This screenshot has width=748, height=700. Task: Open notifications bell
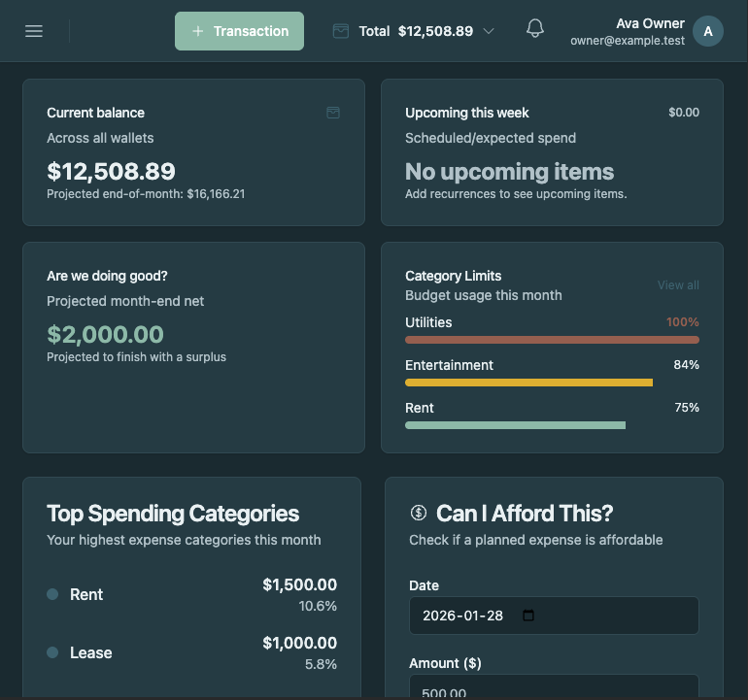pos(534,28)
